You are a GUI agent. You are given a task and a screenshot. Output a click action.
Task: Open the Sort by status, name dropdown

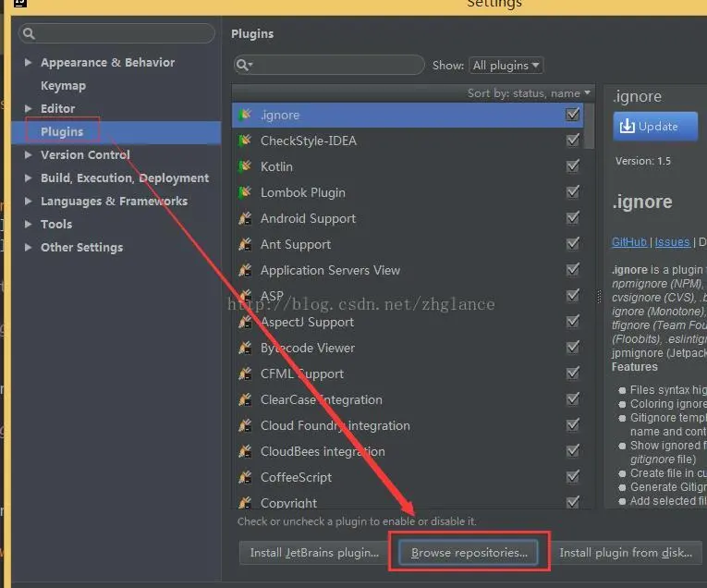[x=529, y=93]
